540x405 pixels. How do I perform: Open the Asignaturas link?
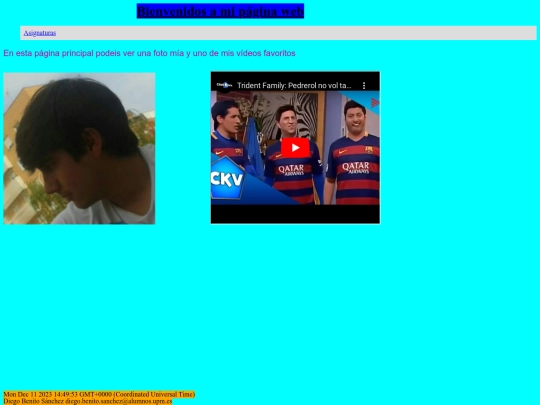40,33
